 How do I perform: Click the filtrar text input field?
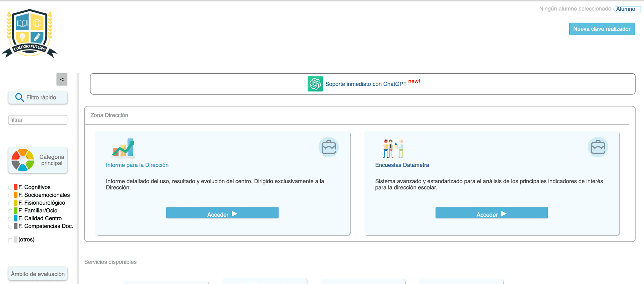(38, 120)
